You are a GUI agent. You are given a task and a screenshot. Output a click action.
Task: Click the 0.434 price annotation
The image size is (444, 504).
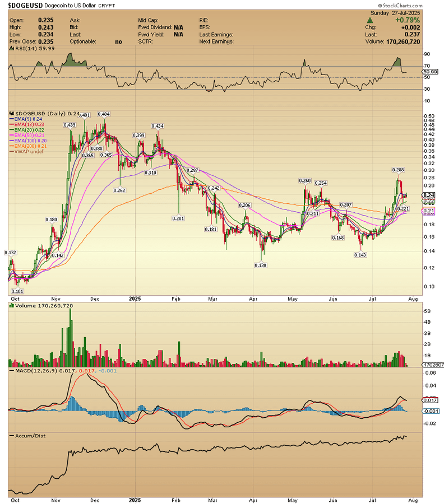click(x=158, y=126)
